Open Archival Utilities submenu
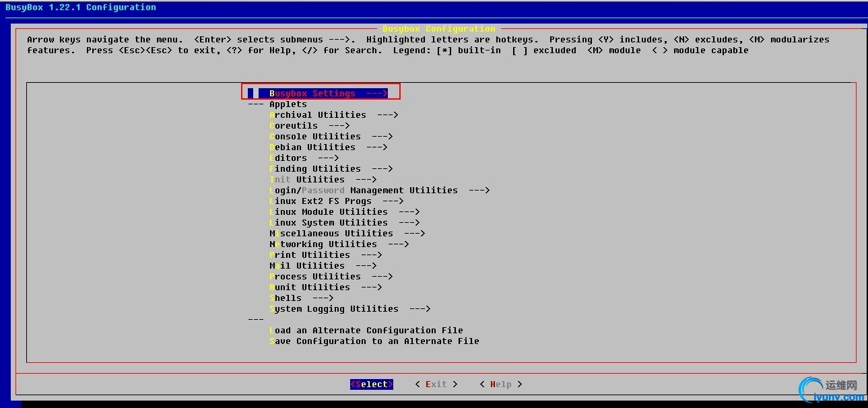Screen dimensions: 868x408 (x=334, y=115)
